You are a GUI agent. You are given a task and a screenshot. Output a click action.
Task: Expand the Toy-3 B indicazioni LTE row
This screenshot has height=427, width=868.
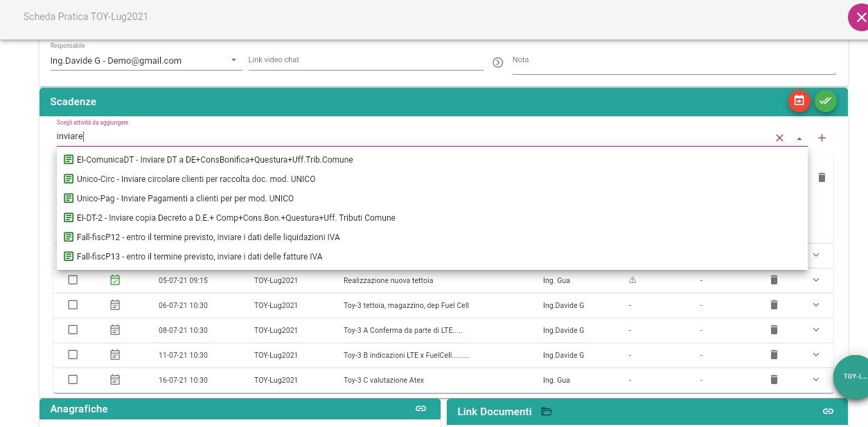pyautogui.click(x=816, y=354)
